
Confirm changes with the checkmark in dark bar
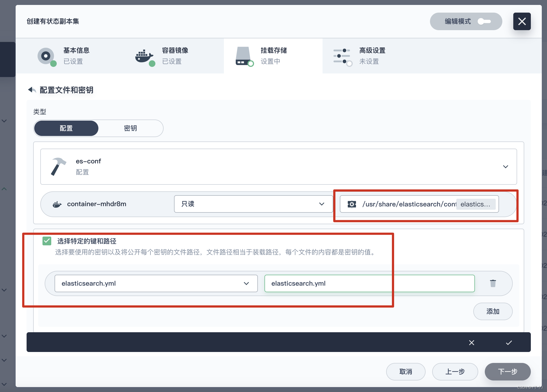coord(509,343)
